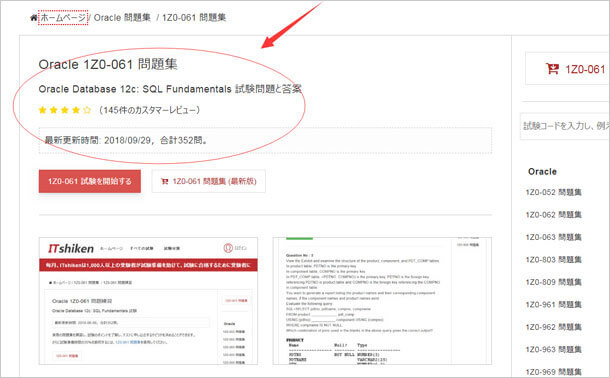Open the 1Z0-062 問題集 link
610x378 pixels.
point(553,215)
